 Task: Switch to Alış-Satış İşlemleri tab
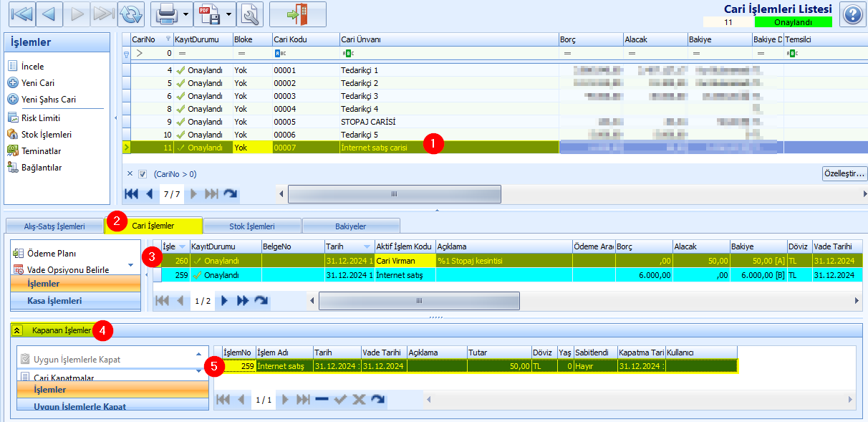(54, 226)
